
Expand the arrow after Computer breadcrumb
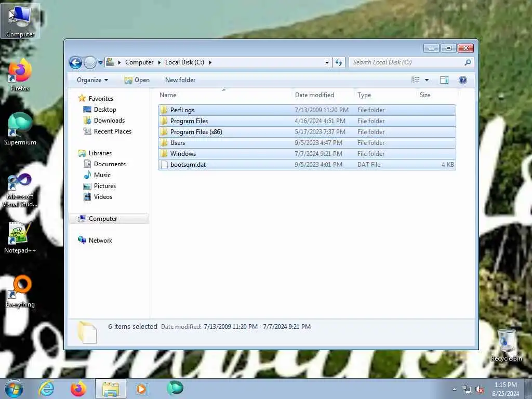pyautogui.click(x=159, y=62)
